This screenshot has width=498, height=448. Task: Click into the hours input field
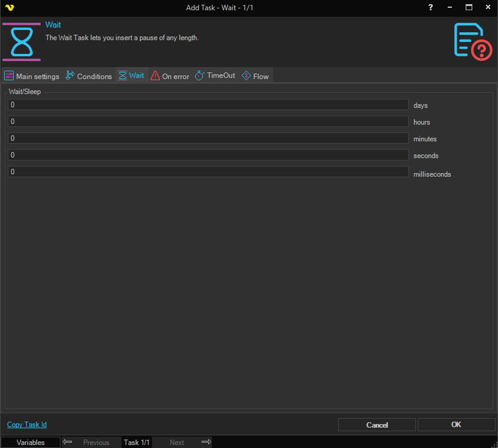coord(208,122)
